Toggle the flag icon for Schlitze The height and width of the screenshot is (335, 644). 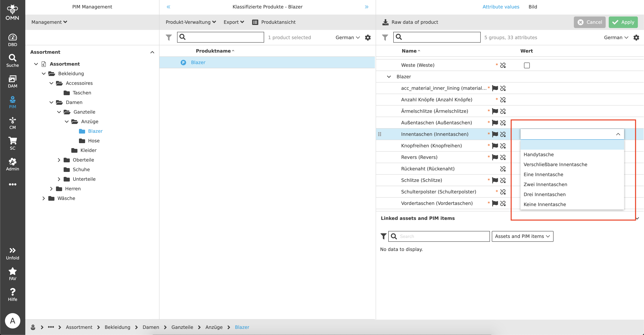click(x=495, y=180)
